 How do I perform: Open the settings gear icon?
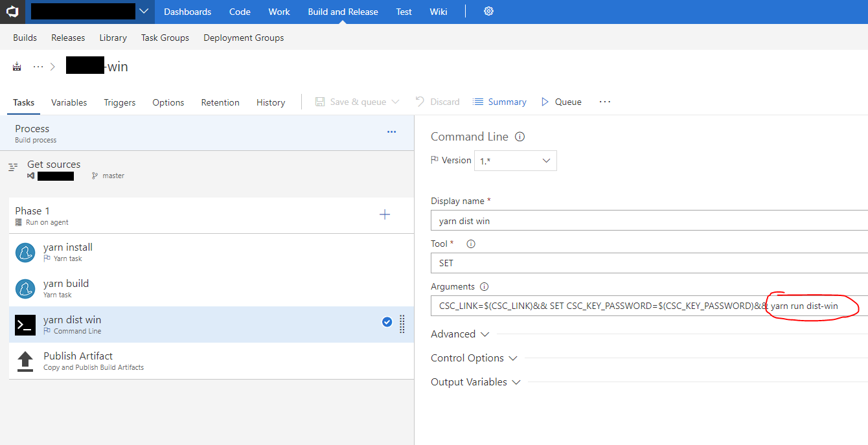tap(488, 12)
